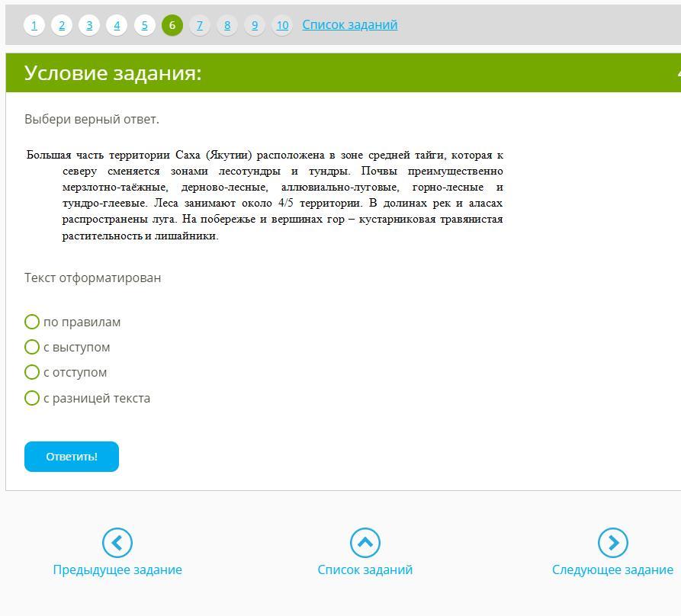Go to task number 10
The image size is (681, 616).
pos(282,25)
